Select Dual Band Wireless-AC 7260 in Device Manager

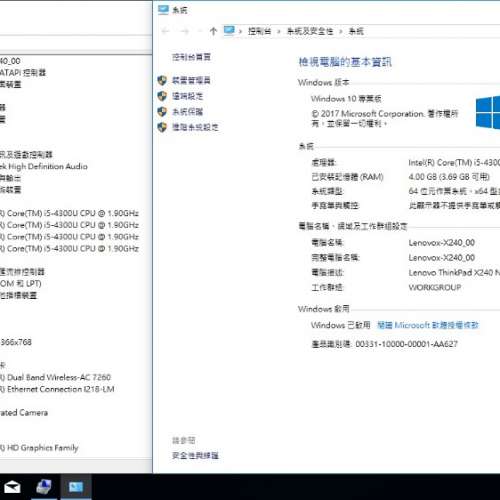click(55, 377)
